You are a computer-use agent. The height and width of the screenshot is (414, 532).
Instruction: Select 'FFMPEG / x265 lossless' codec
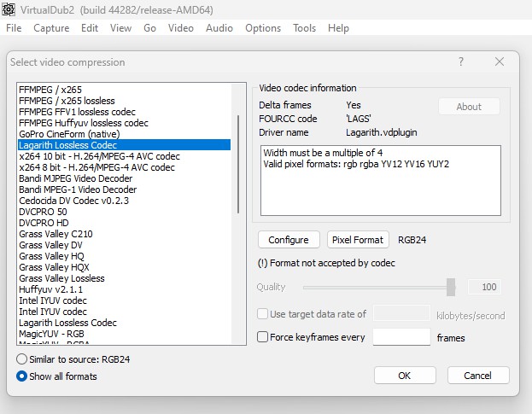pyautogui.click(x=124, y=101)
